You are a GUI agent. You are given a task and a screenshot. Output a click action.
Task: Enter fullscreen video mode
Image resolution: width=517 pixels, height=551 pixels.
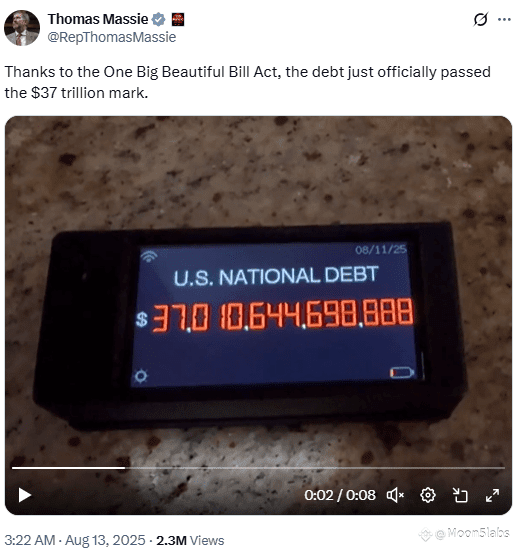point(492,495)
